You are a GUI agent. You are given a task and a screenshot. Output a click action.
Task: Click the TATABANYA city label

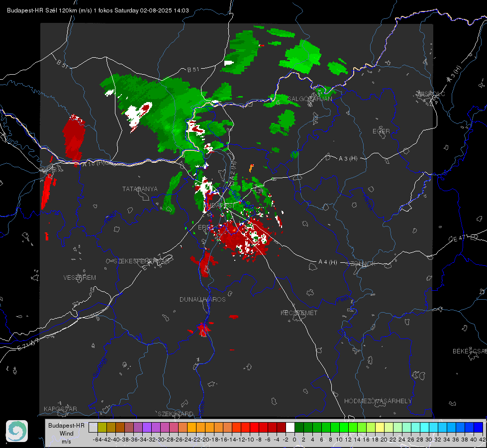pyautogui.click(x=140, y=189)
